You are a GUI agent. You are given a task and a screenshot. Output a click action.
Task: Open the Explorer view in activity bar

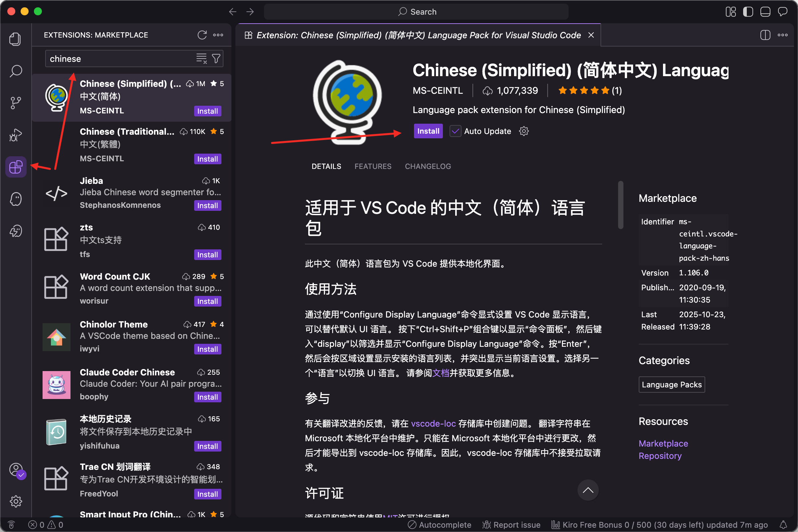[15, 39]
